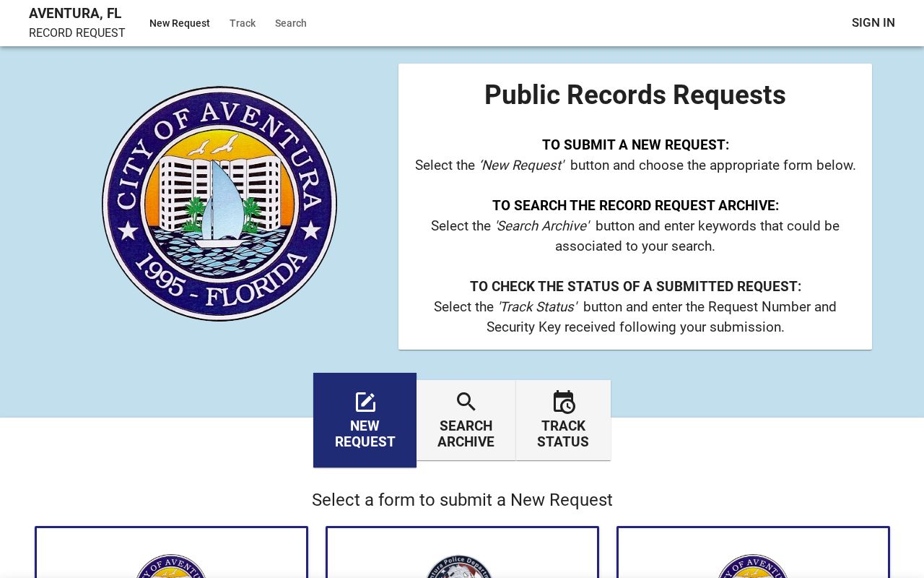This screenshot has width=924, height=578.
Task: Click the magnifier icon on Search Archive
Action: tap(466, 402)
